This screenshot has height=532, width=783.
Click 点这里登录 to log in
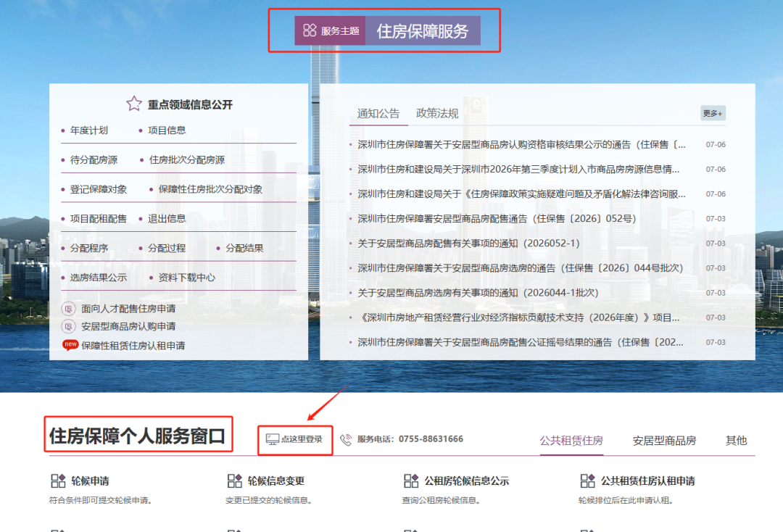[294, 439]
